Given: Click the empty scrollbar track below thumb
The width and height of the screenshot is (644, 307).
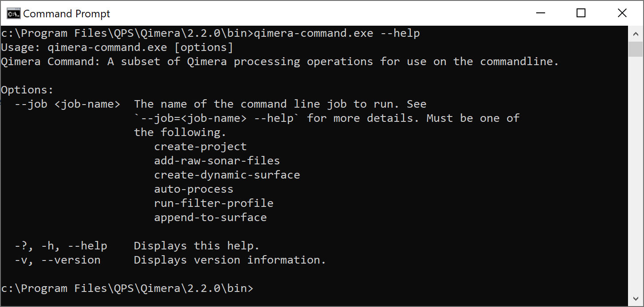Looking at the screenshot, I should [635, 177].
